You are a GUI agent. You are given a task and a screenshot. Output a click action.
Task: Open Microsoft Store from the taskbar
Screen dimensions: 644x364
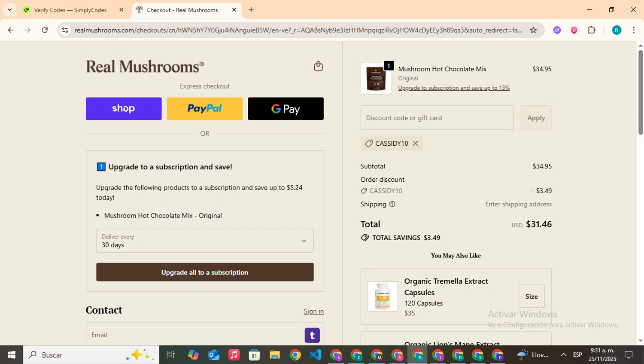pos(254,355)
